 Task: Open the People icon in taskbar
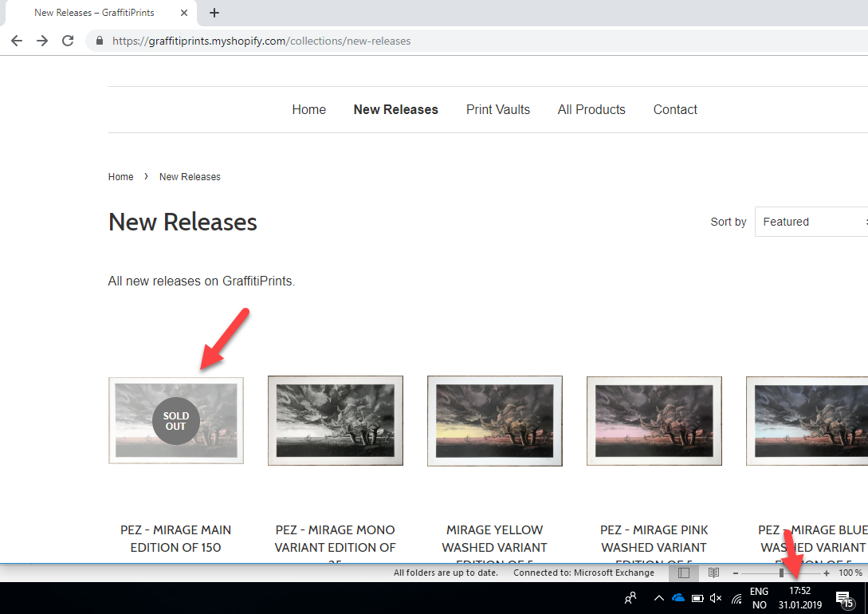630,597
